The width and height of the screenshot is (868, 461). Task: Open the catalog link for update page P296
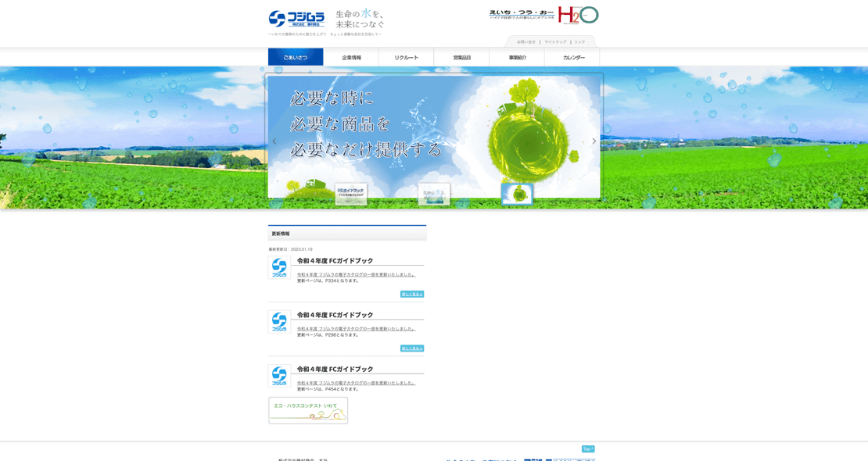click(356, 329)
